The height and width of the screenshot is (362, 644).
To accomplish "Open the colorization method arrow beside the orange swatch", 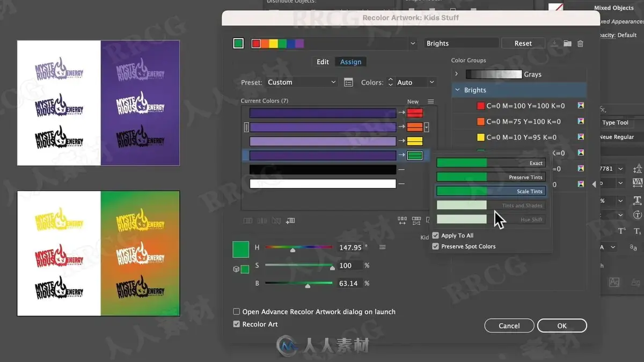I will pos(427,127).
